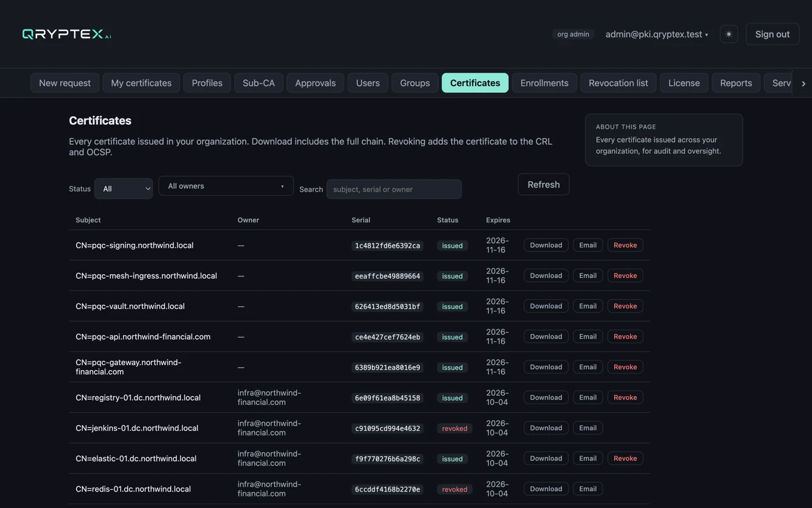Image resolution: width=812 pixels, height=508 pixels.
Task: Open the Enrollments tab
Action: click(544, 83)
